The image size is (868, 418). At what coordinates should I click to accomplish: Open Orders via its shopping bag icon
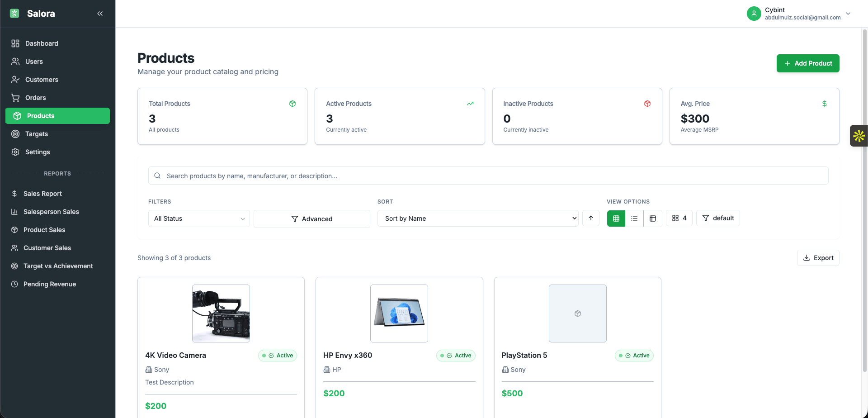pyautogui.click(x=15, y=98)
